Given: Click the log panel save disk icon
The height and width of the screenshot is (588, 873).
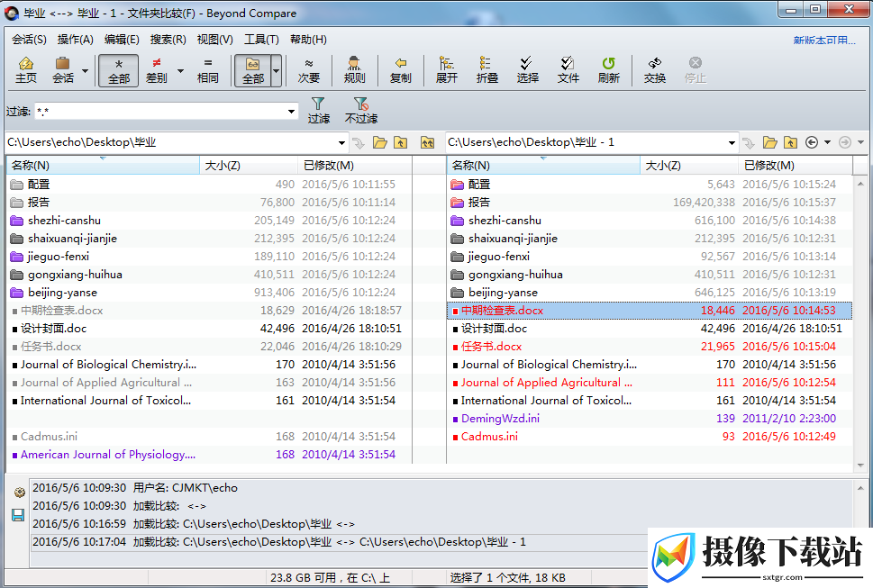Looking at the screenshot, I should pyautogui.click(x=18, y=515).
